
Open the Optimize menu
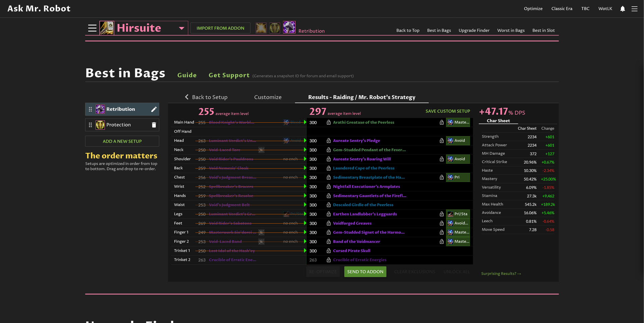coord(533,9)
